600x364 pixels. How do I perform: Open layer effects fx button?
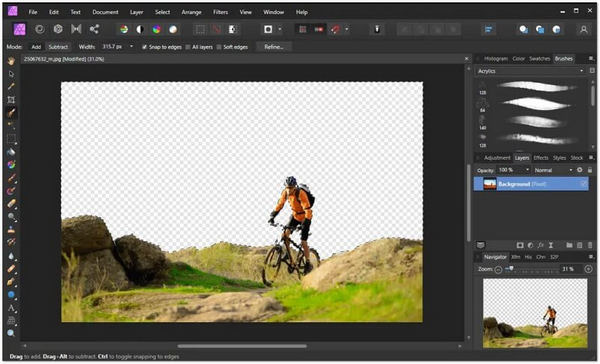(541, 245)
